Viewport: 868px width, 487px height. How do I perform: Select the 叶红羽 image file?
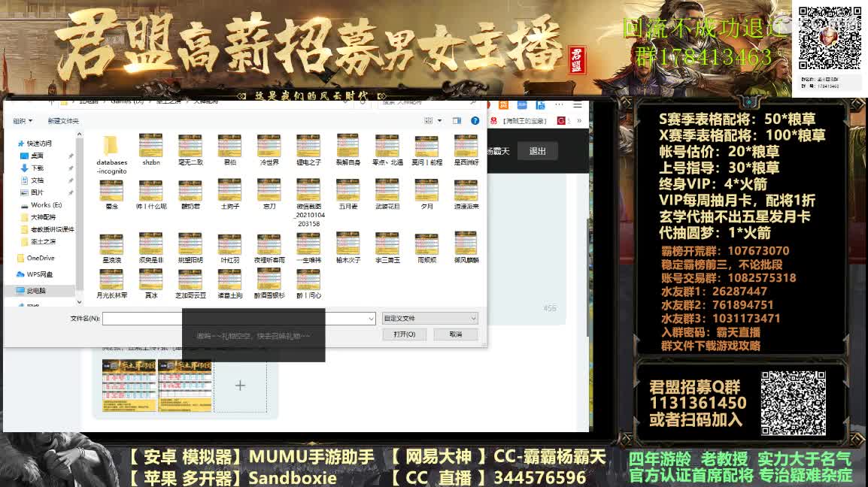(x=229, y=247)
